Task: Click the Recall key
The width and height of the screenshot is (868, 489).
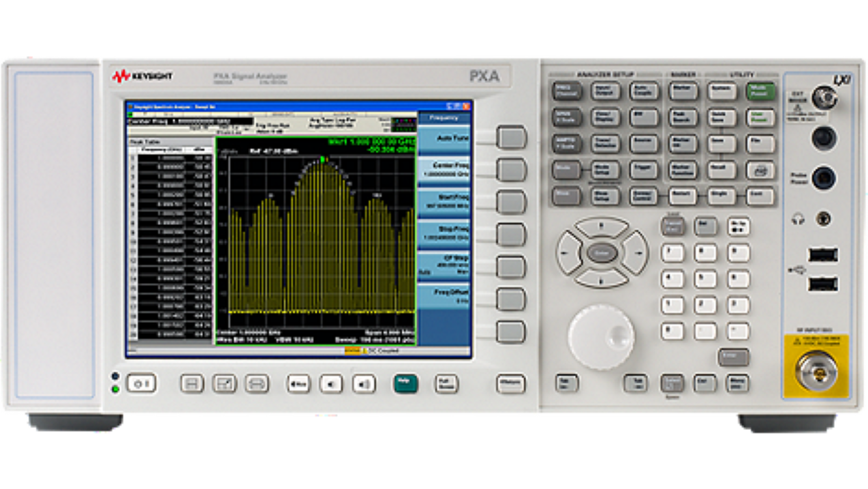Action: (x=722, y=170)
